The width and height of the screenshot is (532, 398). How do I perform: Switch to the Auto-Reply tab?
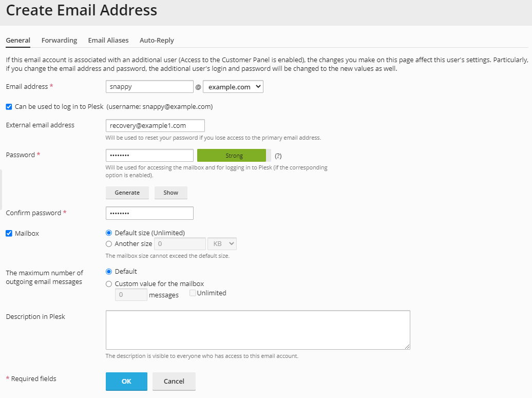[156, 40]
